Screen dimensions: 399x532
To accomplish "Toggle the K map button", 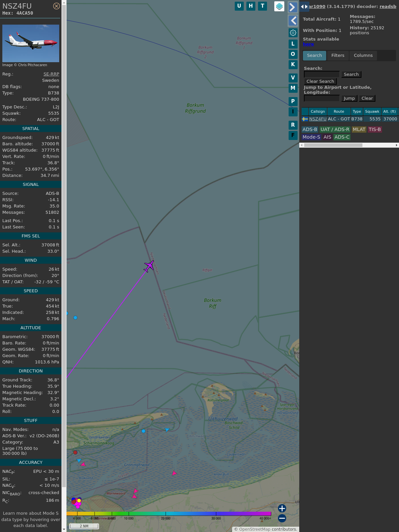I will [293, 65].
